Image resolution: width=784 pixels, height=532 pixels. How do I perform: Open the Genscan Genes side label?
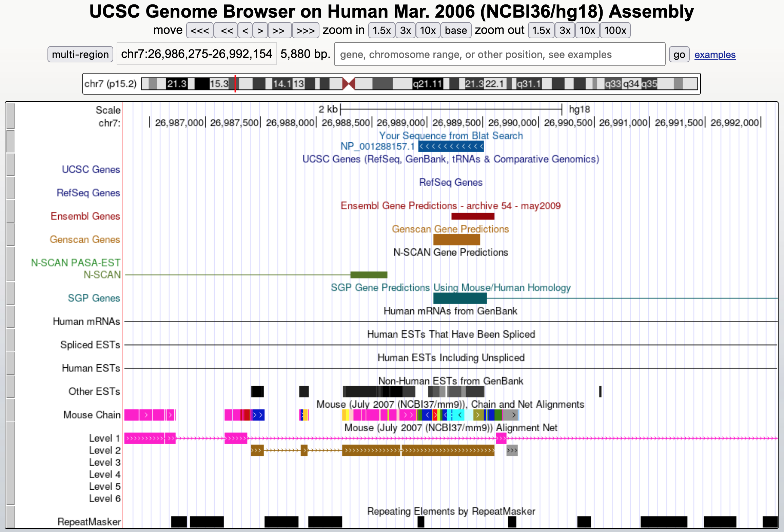tap(85, 240)
